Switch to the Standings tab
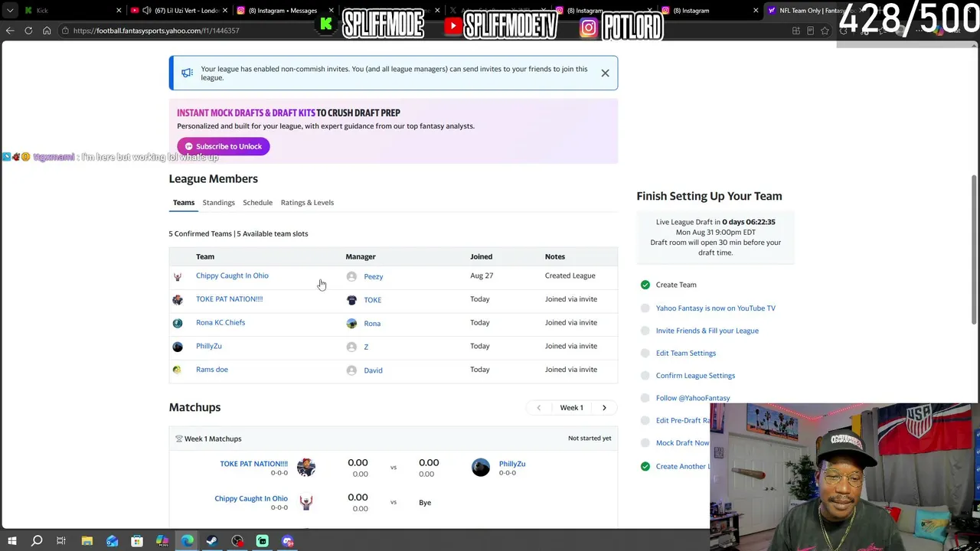980x551 pixels. click(x=218, y=203)
